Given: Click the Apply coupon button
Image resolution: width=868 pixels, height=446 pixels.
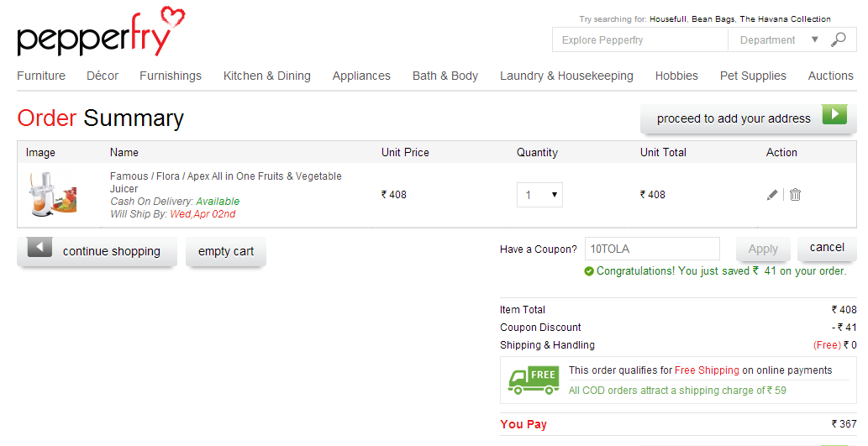Looking at the screenshot, I should (x=763, y=249).
